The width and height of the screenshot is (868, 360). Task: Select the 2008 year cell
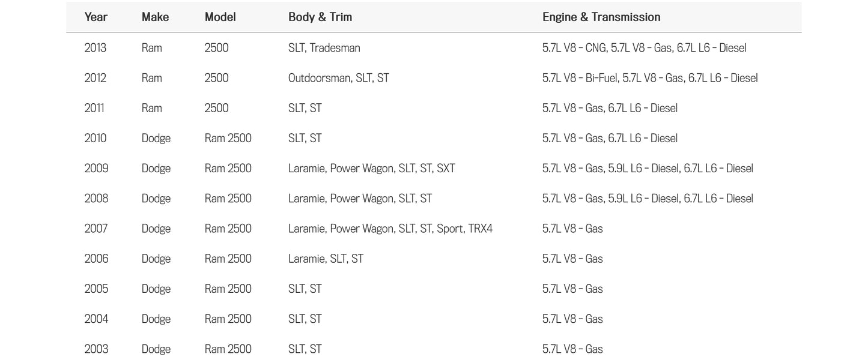96,199
